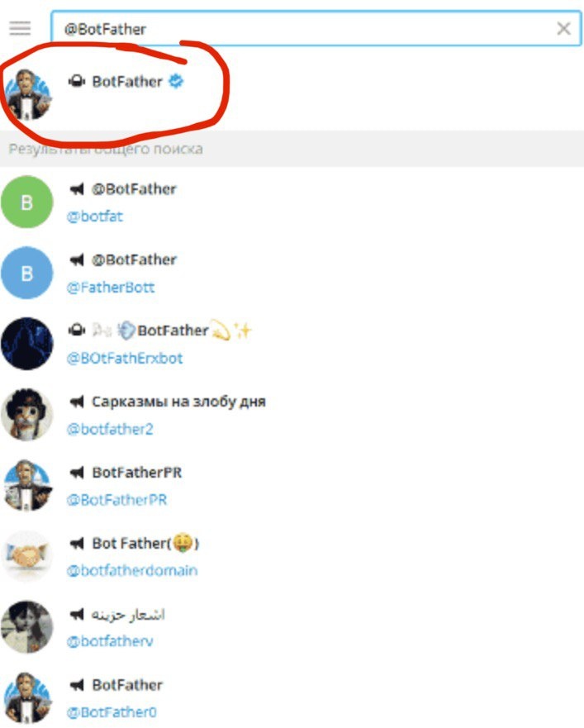Screen dimensions: 584x728
Task: Select the verified BotFather result name
Action: point(127,82)
